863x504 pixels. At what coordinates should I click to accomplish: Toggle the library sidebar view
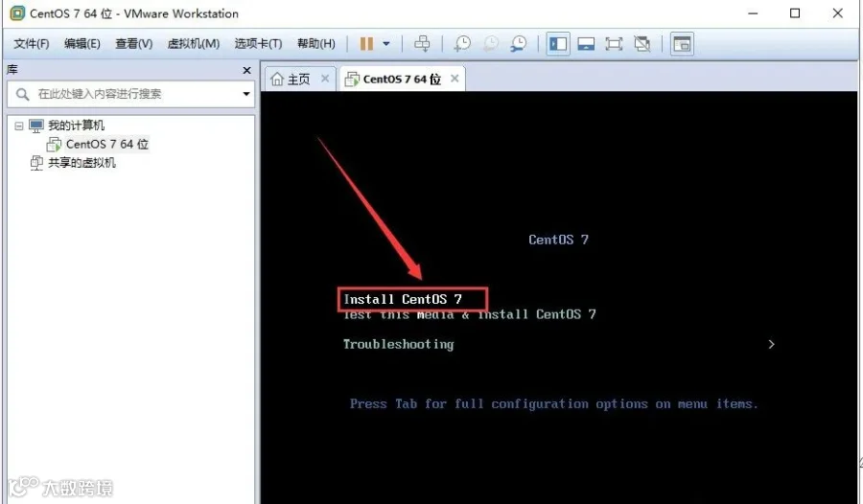click(x=557, y=43)
